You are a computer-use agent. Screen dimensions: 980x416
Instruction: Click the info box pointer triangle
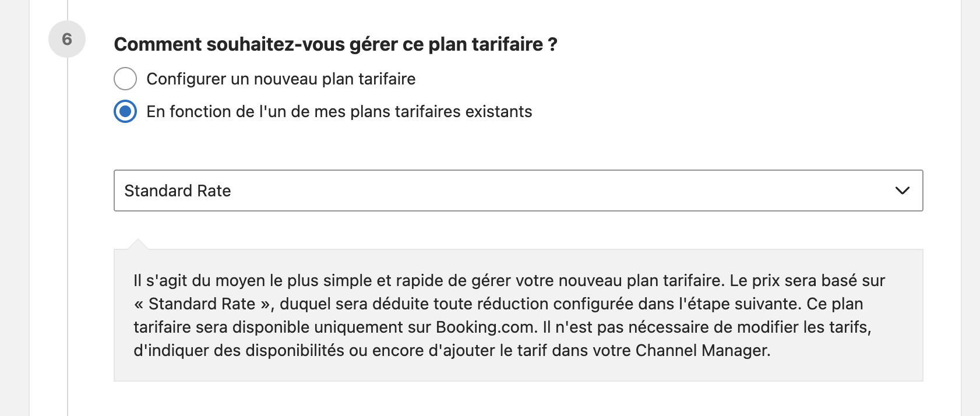138,244
